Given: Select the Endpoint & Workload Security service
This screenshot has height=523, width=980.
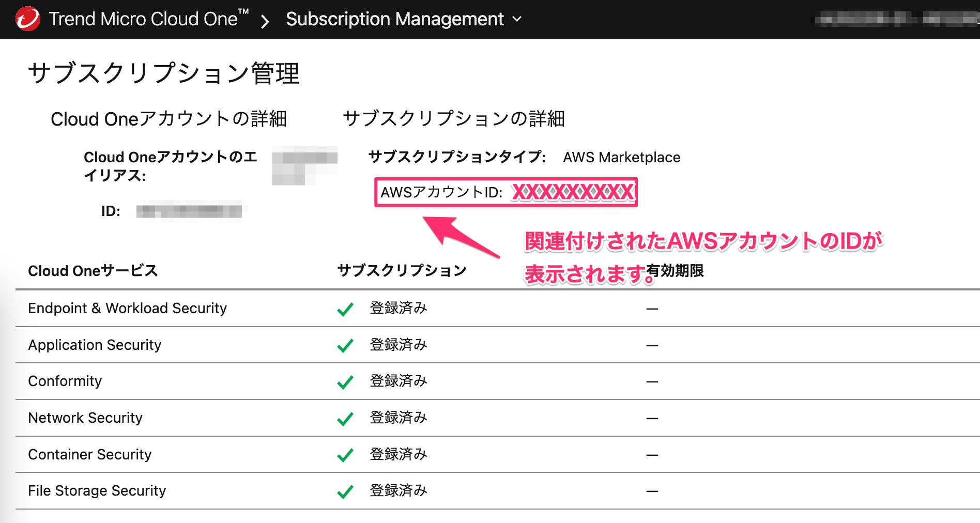Looking at the screenshot, I should 127,308.
